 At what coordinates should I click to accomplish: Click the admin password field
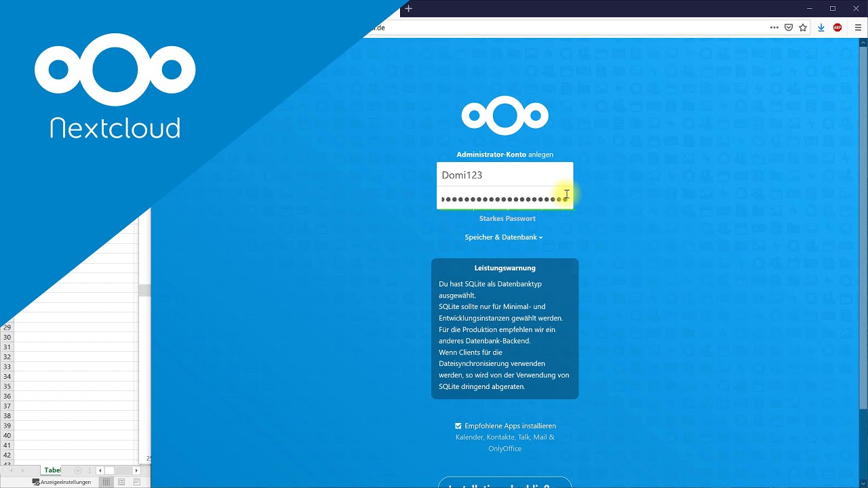(x=505, y=199)
